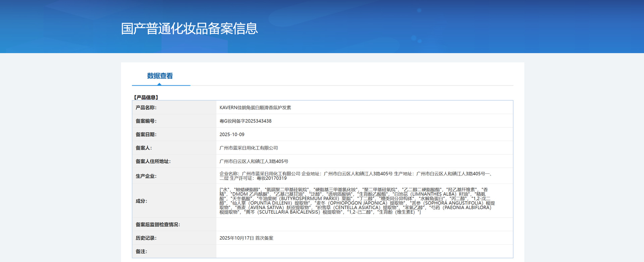Click the 备案日期 row label
Screen dimensions: 644x262
[146, 135]
